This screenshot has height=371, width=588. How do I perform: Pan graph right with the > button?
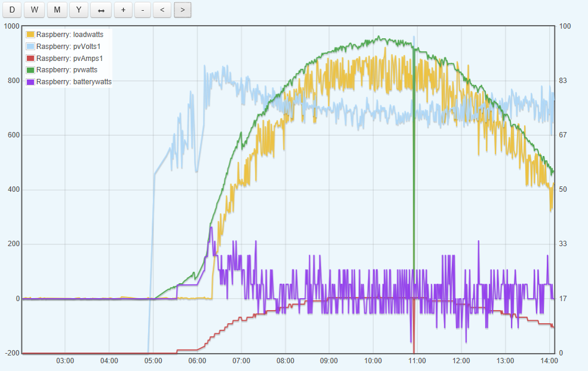coord(182,10)
